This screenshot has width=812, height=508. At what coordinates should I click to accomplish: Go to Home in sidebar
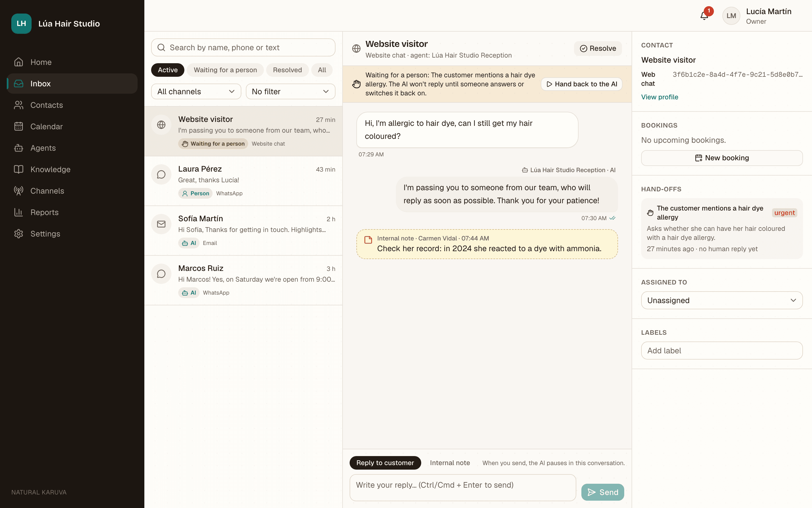point(72,62)
